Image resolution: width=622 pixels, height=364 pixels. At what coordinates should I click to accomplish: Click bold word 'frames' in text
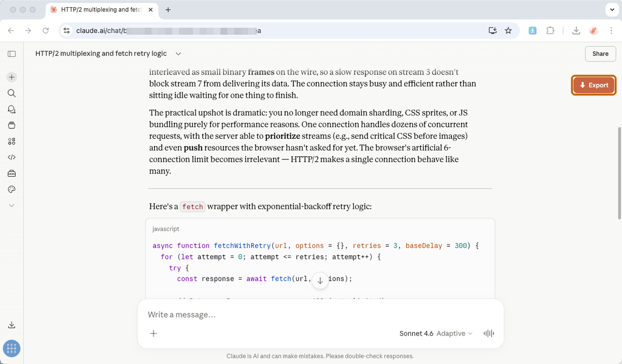tap(261, 72)
